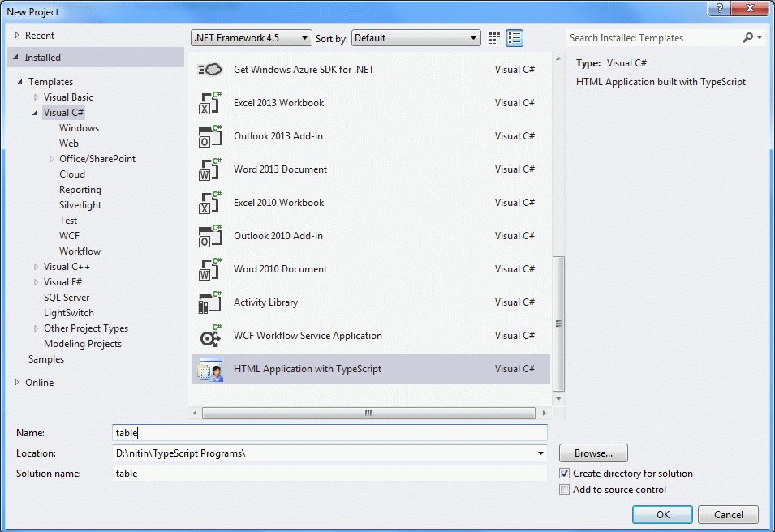Click the OK button

tap(662, 515)
